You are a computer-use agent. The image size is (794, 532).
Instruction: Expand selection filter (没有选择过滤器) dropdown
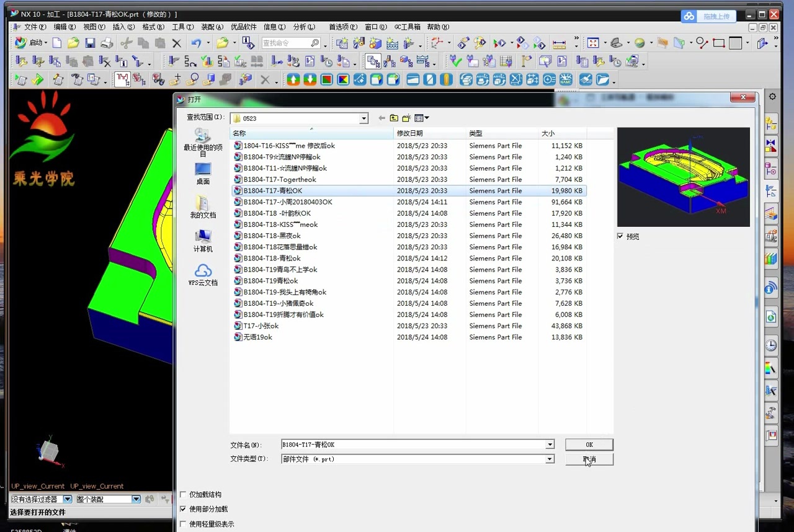68,499
